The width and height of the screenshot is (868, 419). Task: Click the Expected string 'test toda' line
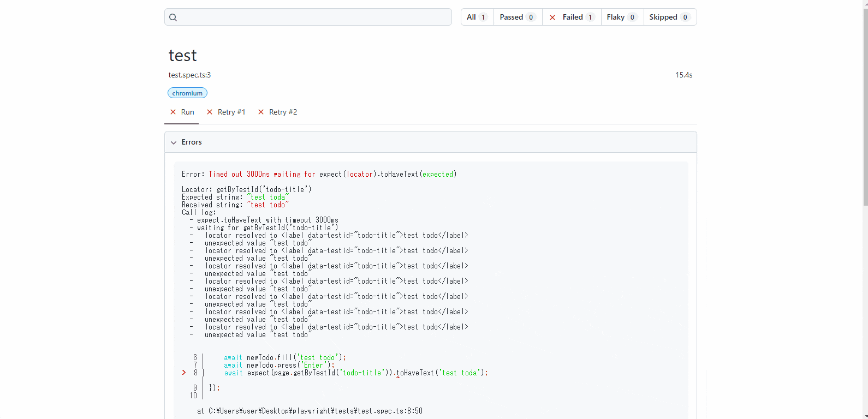(235, 197)
